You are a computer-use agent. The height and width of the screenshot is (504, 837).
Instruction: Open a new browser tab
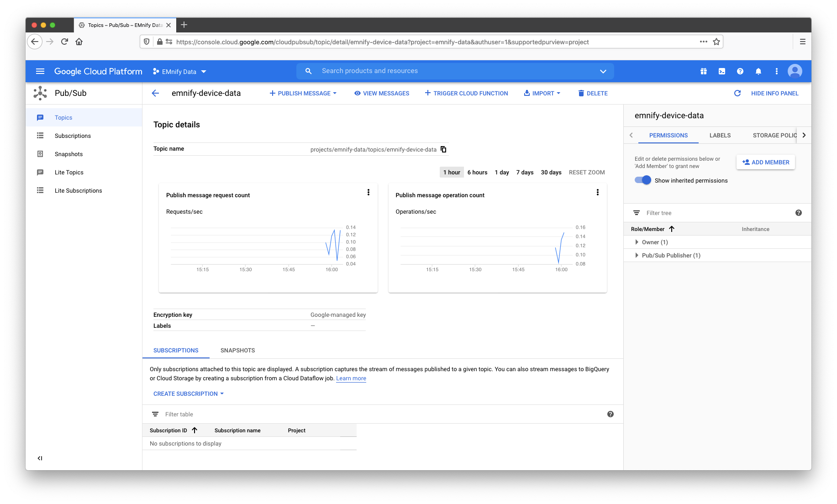[x=184, y=25]
